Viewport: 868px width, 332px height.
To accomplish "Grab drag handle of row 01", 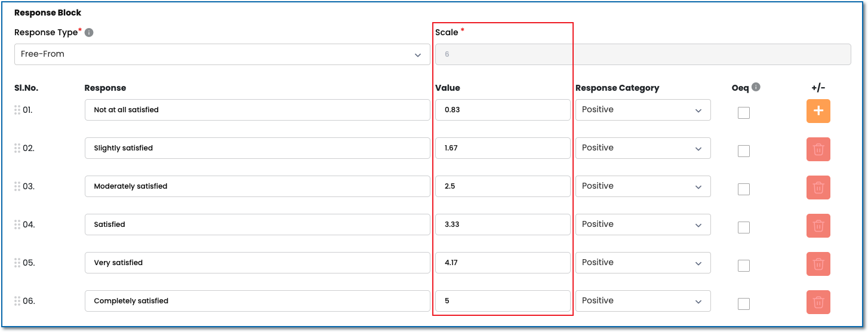I will 17,110.
